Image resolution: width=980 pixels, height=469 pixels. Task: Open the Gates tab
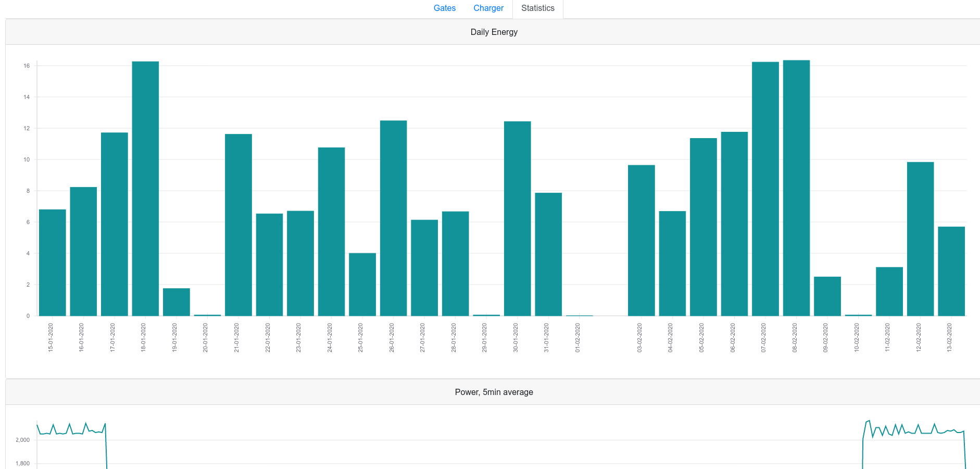pyautogui.click(x=445, y=8)
